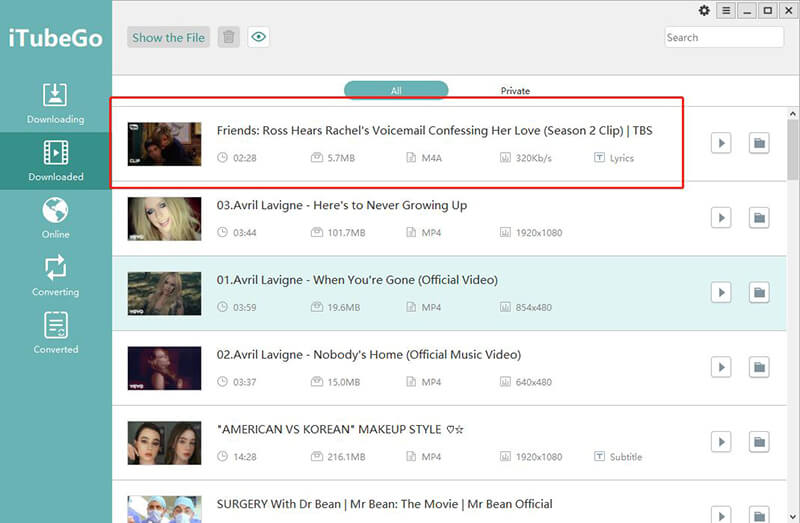This screenshot has height=523, width=800.
Task: Open folder for Here's to Never Growing Up
Action: click(x=759, y=218)
